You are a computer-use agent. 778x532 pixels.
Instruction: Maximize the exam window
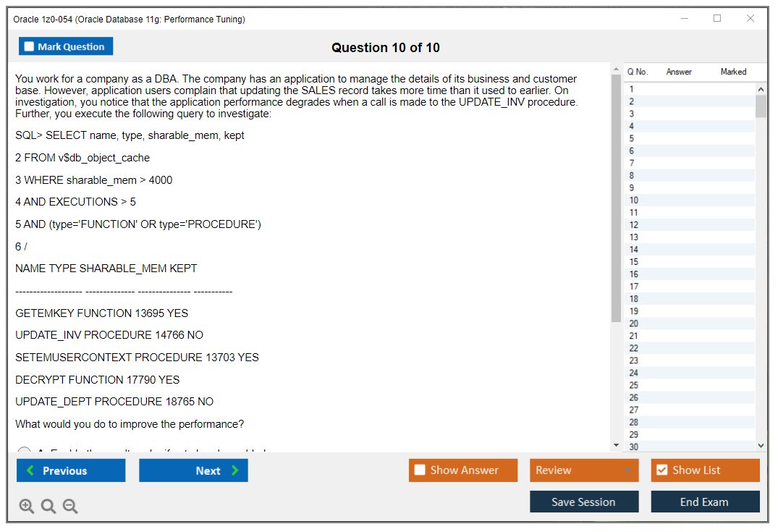click(x=717, y=19)
